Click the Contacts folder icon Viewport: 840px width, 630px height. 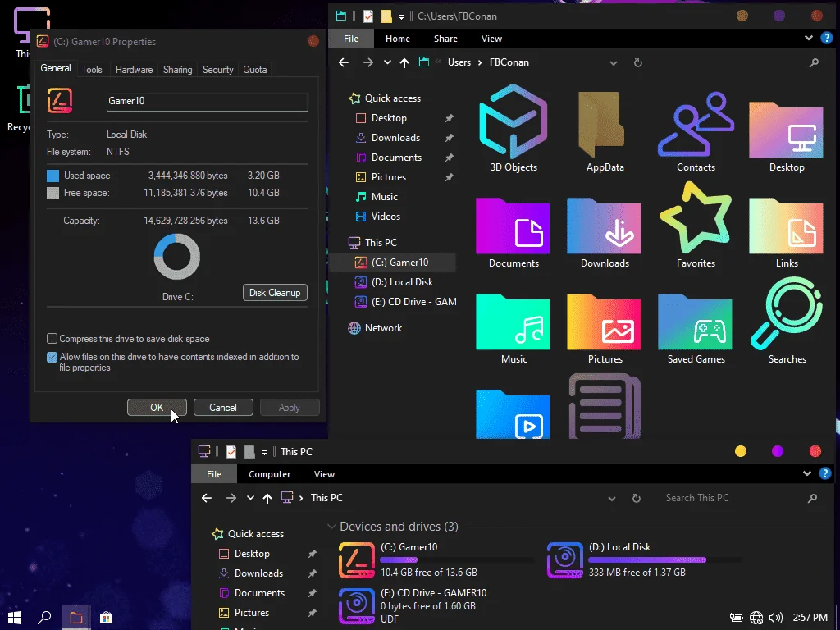pyautogui.click(x=696, y=125)
